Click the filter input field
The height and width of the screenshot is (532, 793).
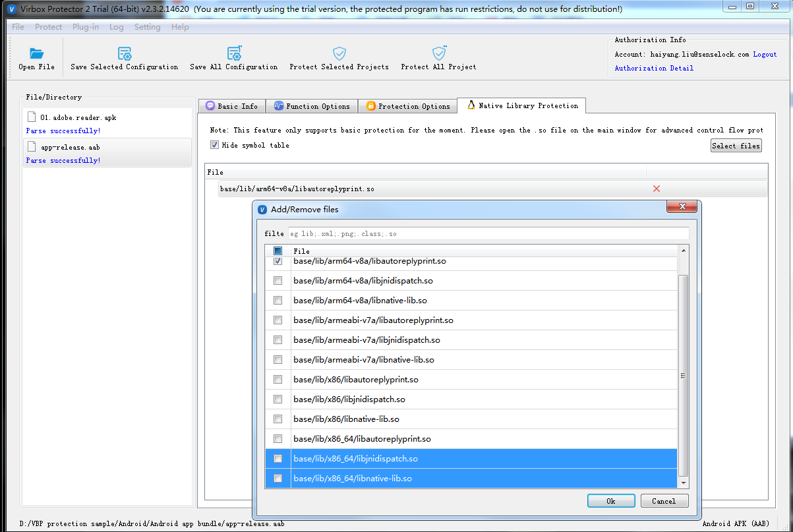pyautogui.click(x=488, y=233)
